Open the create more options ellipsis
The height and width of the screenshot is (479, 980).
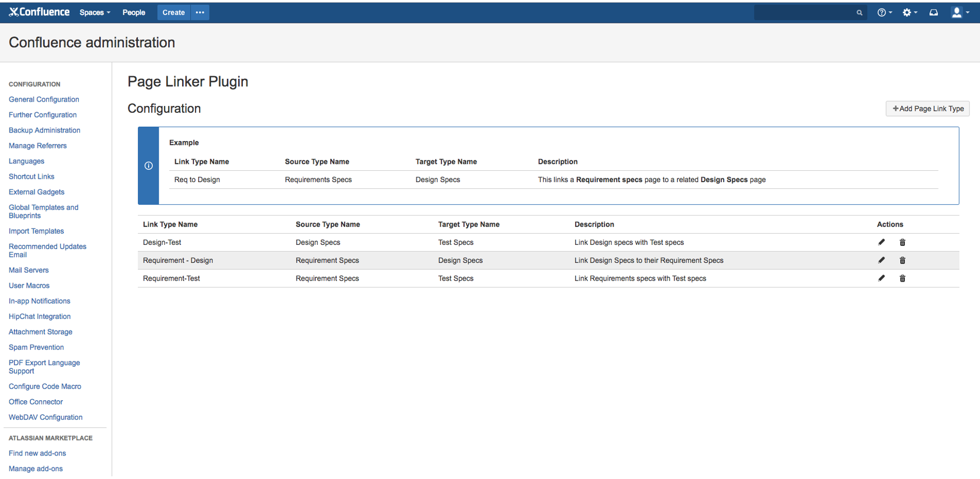tap(200, 12)
